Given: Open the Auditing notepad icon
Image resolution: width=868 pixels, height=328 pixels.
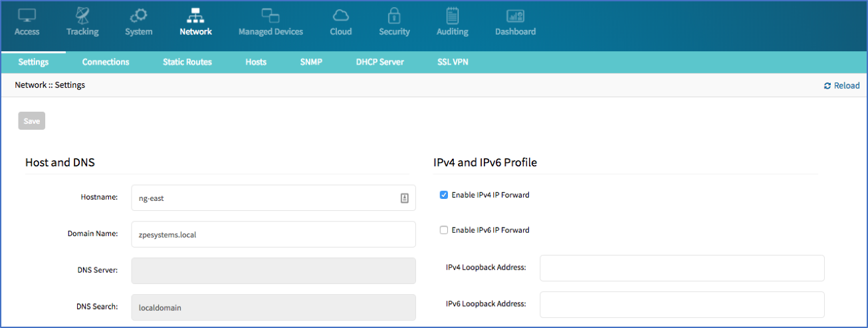Looking at the screenshot, I should [x=452, y=15].
